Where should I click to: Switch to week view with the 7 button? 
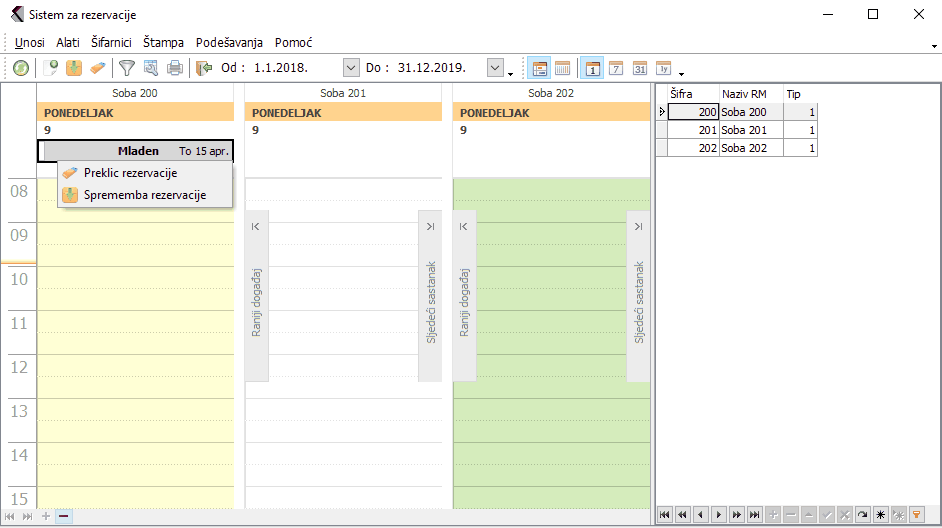click(616, 68)
